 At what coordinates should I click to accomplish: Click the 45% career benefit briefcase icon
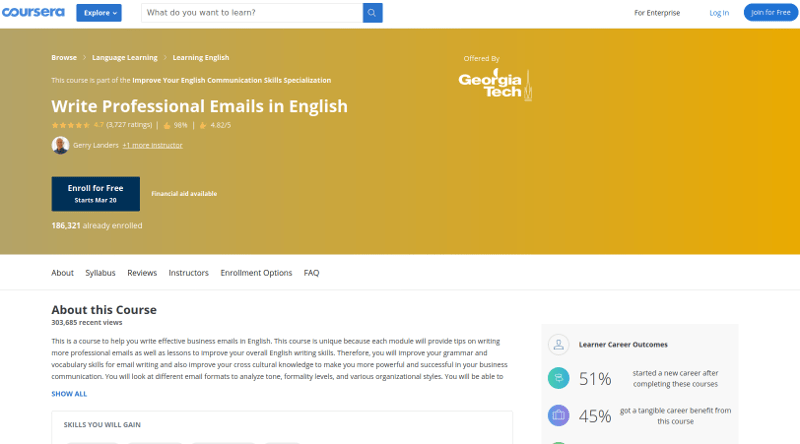point(559,415)
